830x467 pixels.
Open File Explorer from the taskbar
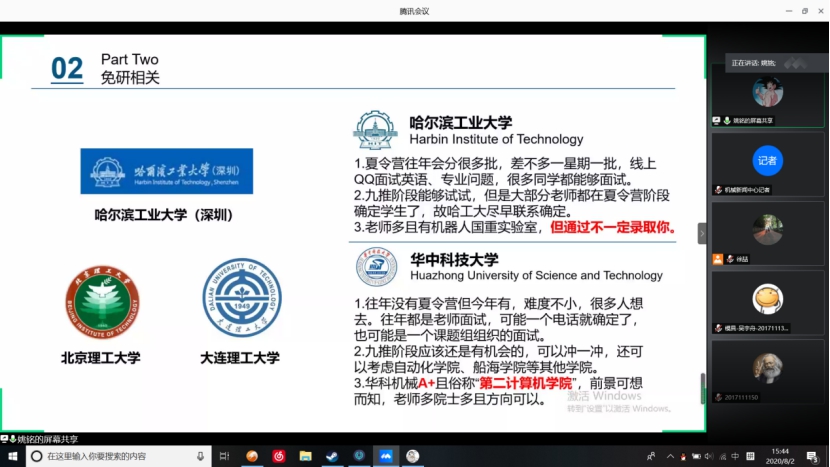tap(305, 456)
